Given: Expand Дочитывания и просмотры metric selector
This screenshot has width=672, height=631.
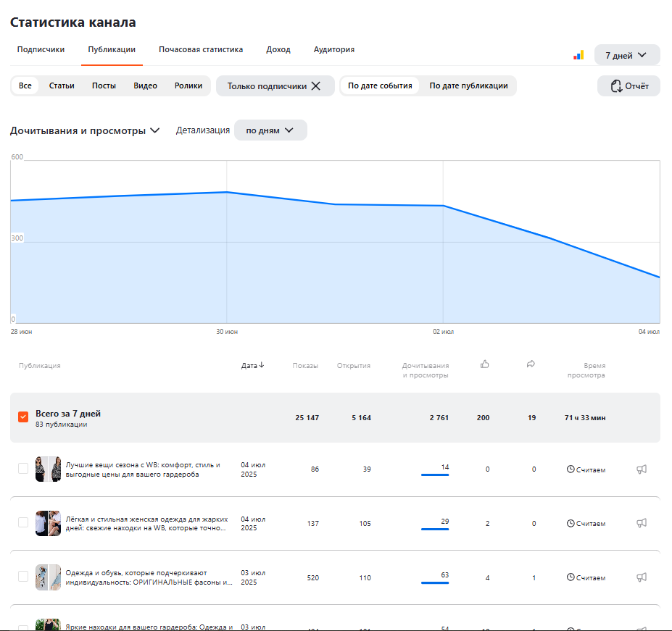Looking at the screenshot, I should [85, 130].
